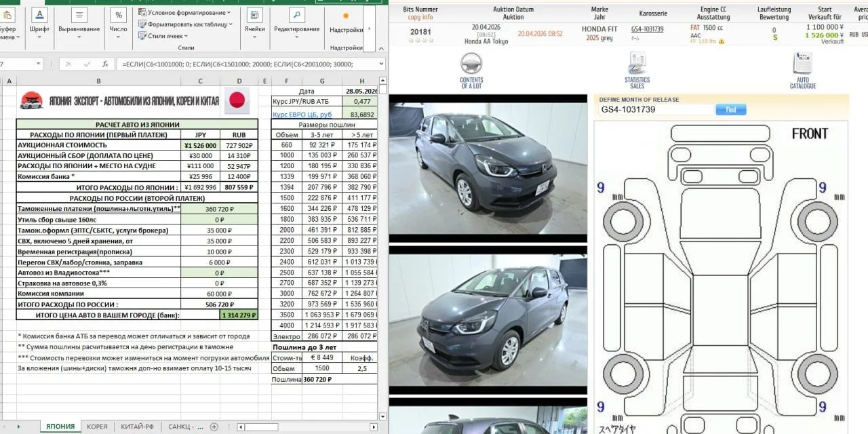Open the Редактирование magnifier icon
This screenshot has height=434, width=868.
coord(296,14)
